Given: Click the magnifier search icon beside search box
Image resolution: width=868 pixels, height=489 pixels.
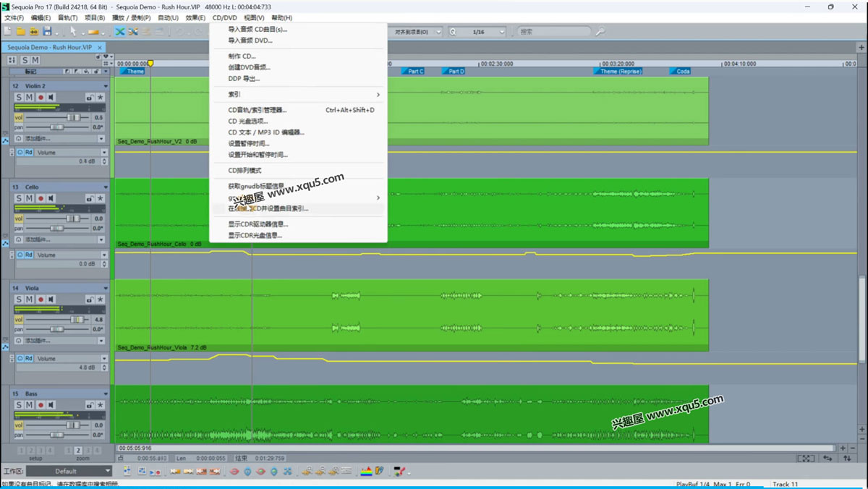Looking at the screenshot, I should pos(600,32).
